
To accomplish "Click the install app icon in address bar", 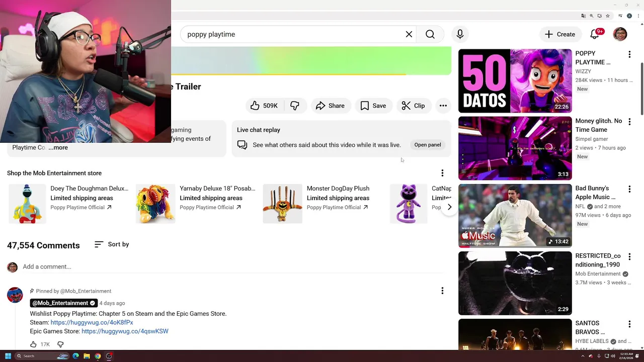I will tap(600, 16).
